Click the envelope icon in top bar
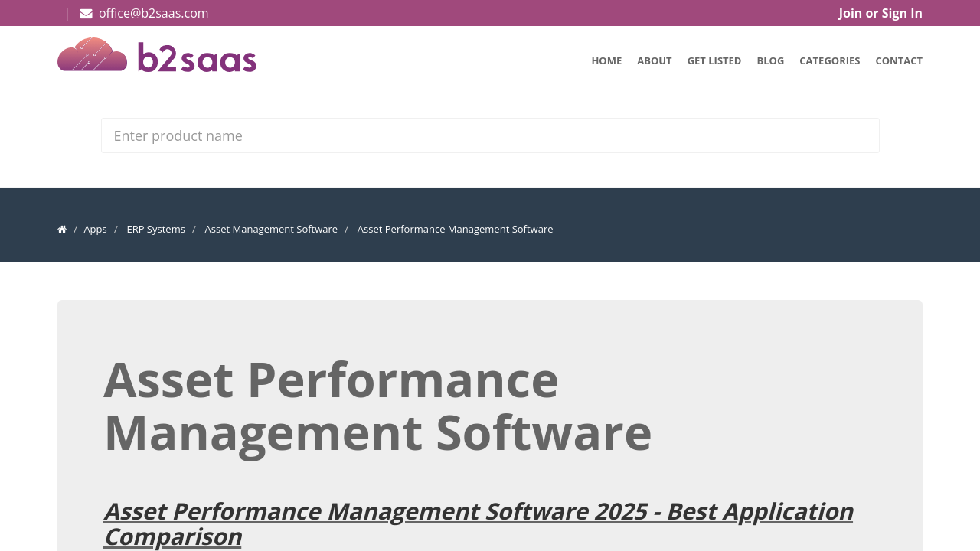The width and height of the screenshot is (980, 551). pos(86,13)
